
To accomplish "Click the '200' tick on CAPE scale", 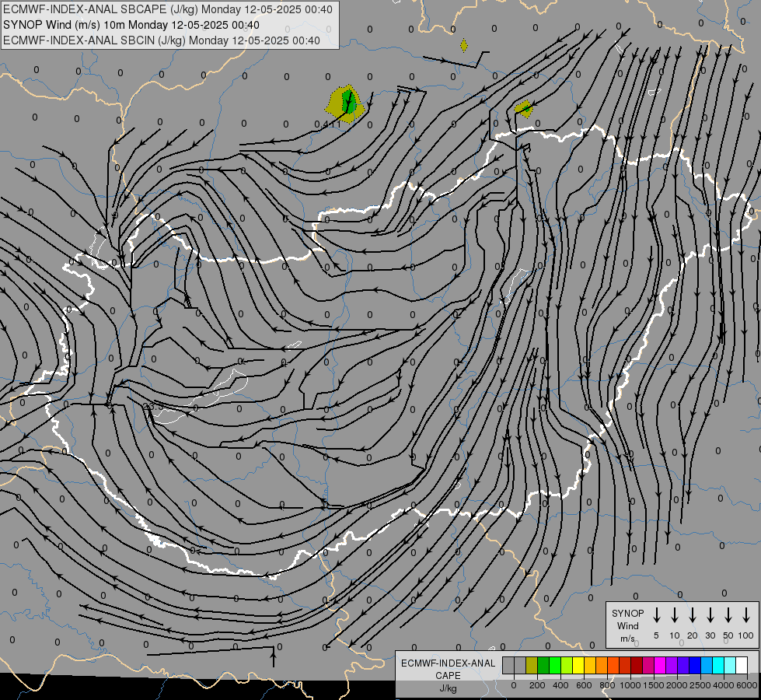I will click(537, 685).
